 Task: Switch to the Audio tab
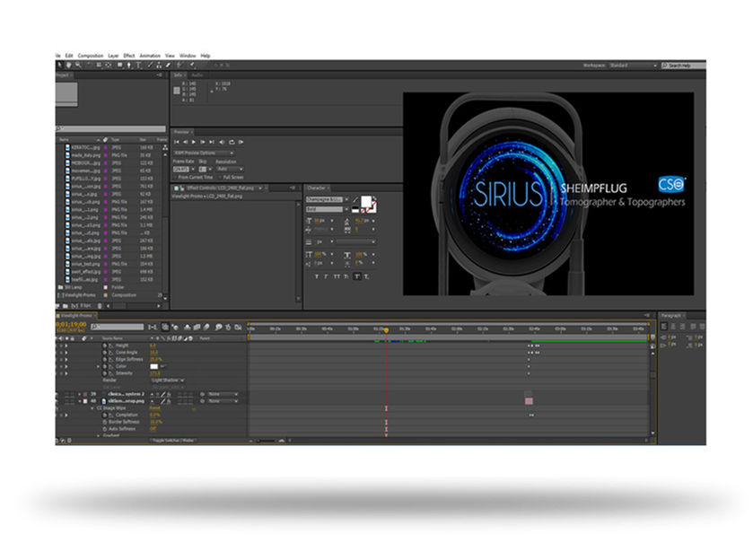point(197,75)
